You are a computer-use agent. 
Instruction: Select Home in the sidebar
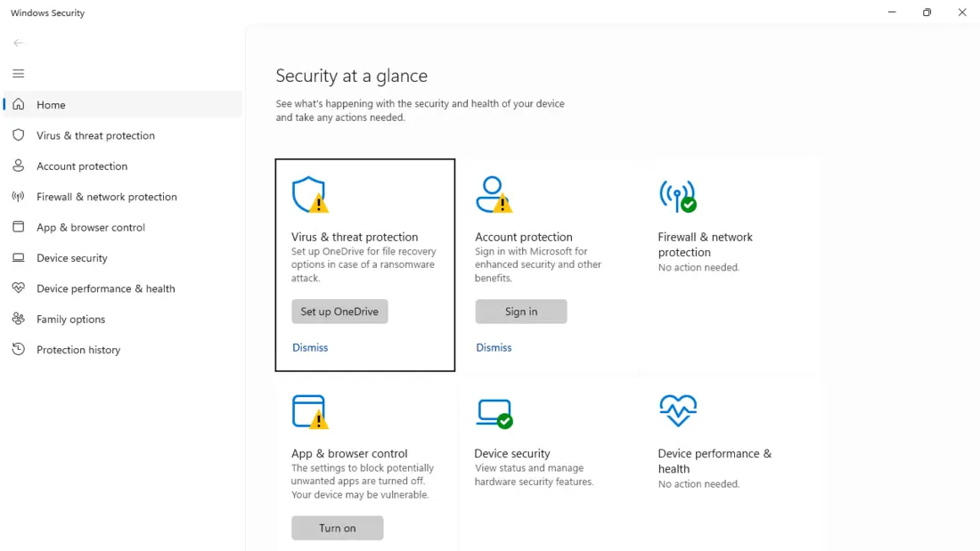click(123, 104)
